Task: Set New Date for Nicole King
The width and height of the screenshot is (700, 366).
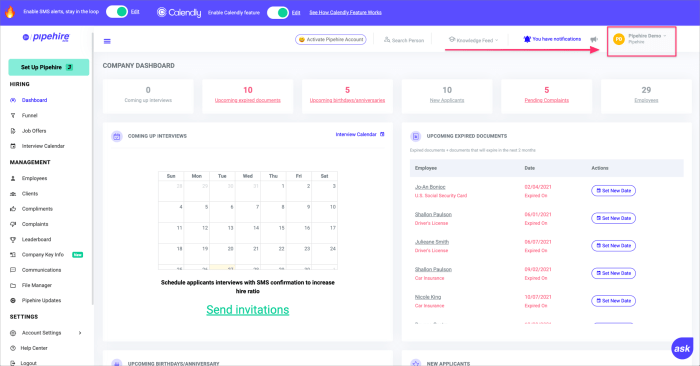Action: [x=613, y=301]
